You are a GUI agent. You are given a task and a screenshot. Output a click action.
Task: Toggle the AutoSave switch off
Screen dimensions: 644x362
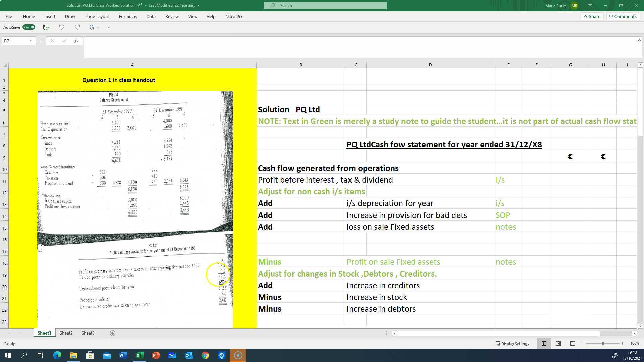pos(29,27)
